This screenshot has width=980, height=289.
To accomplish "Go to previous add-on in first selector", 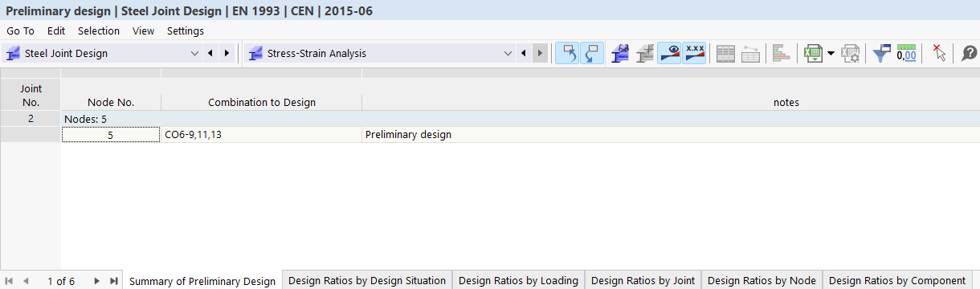I will tap(210, 54).
